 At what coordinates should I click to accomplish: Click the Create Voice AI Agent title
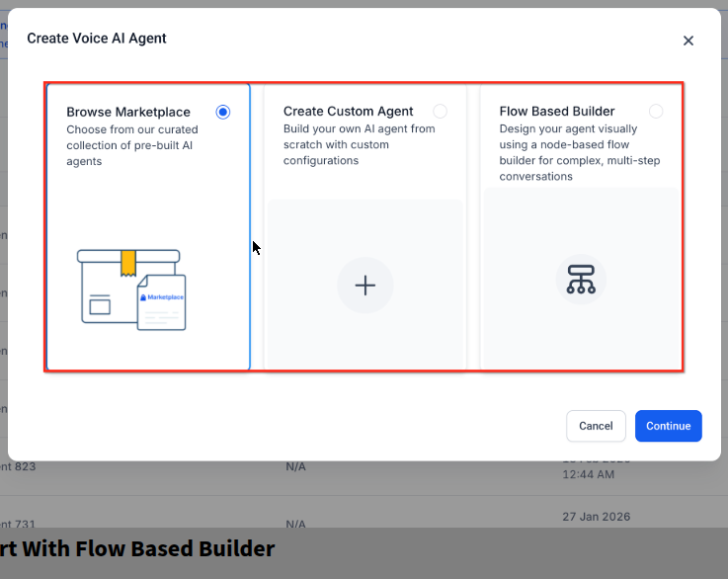point(97,39)
